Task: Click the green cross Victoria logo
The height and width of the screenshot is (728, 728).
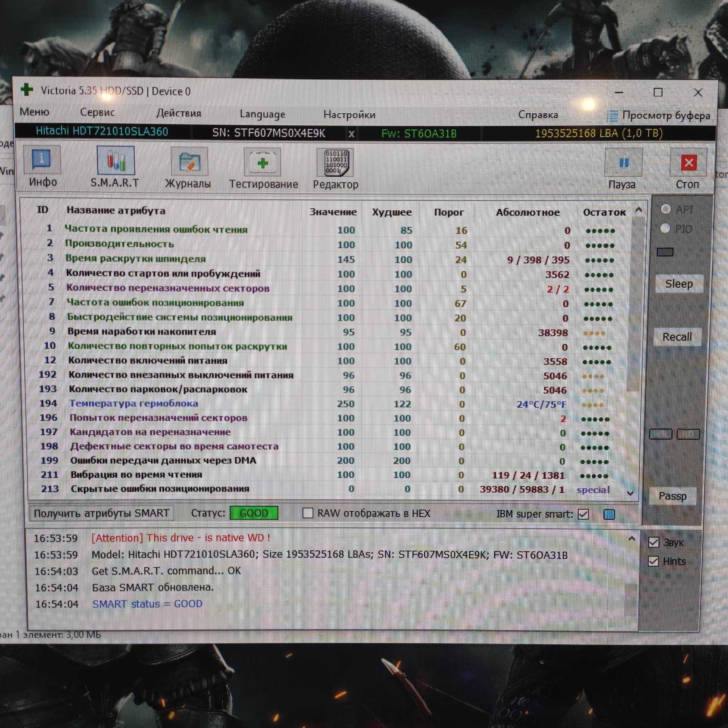Action: coord(27,90)
